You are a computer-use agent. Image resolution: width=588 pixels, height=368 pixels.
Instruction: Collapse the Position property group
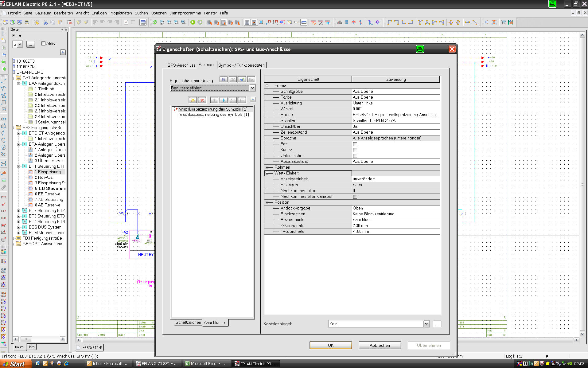267,202
